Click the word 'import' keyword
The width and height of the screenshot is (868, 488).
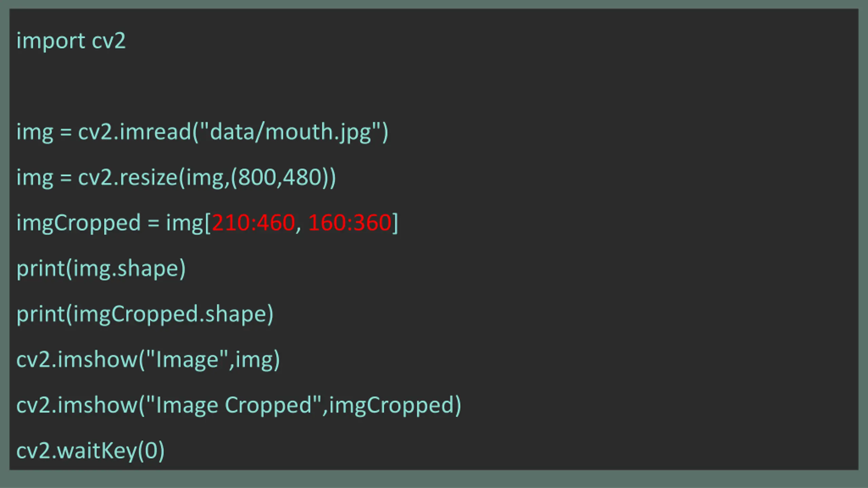click(x=51, y=42)
